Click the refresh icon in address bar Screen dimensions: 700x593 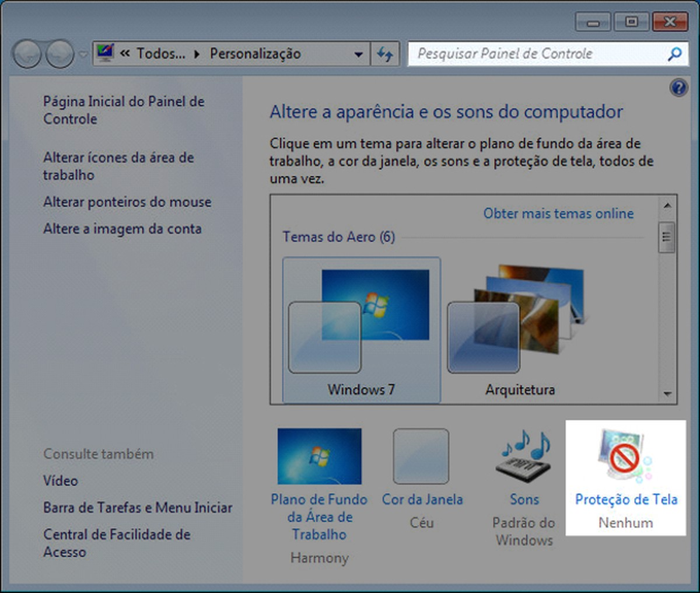pos(384,54)
